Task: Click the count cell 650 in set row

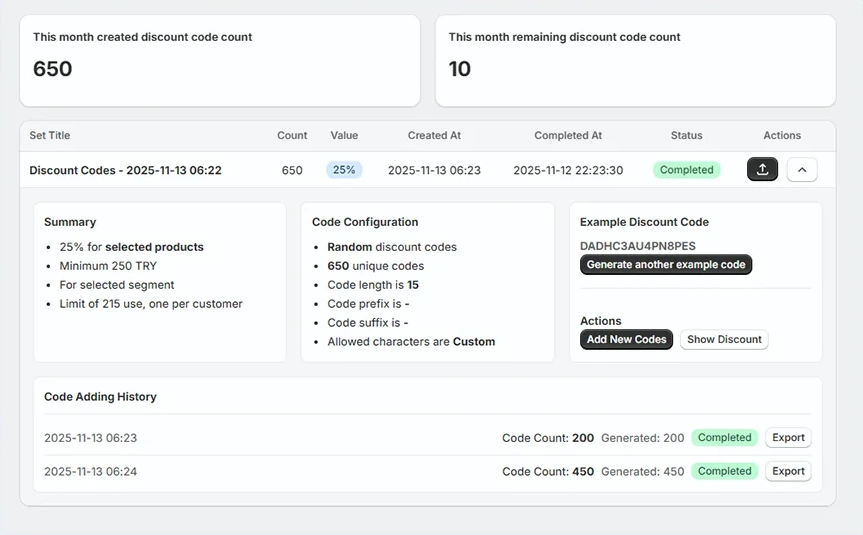Action: (292, 170)
